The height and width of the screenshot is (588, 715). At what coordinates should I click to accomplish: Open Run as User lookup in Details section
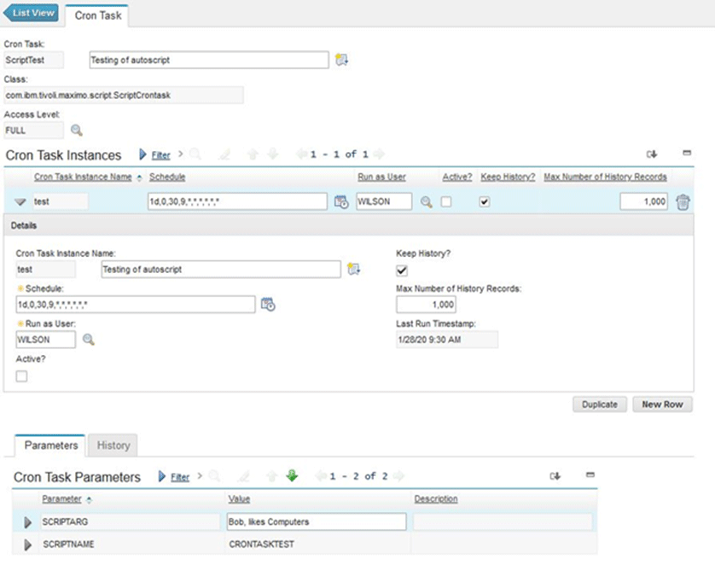pos(88,340)
